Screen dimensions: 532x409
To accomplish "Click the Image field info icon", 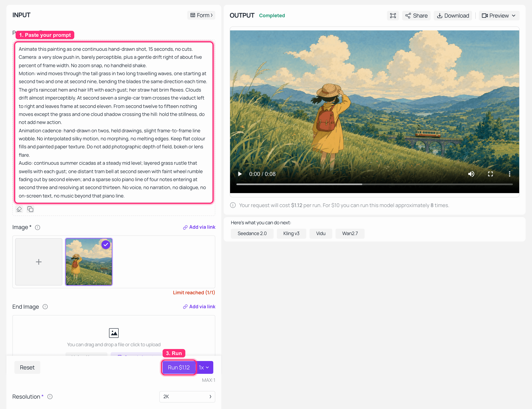I will [38, 227].
